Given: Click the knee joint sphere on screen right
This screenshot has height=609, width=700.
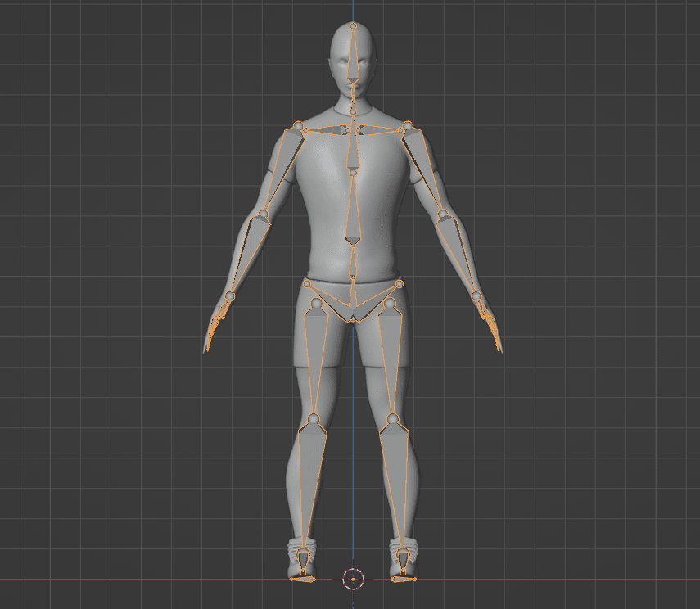Looking at the screenshot, I should click(392, 419).
